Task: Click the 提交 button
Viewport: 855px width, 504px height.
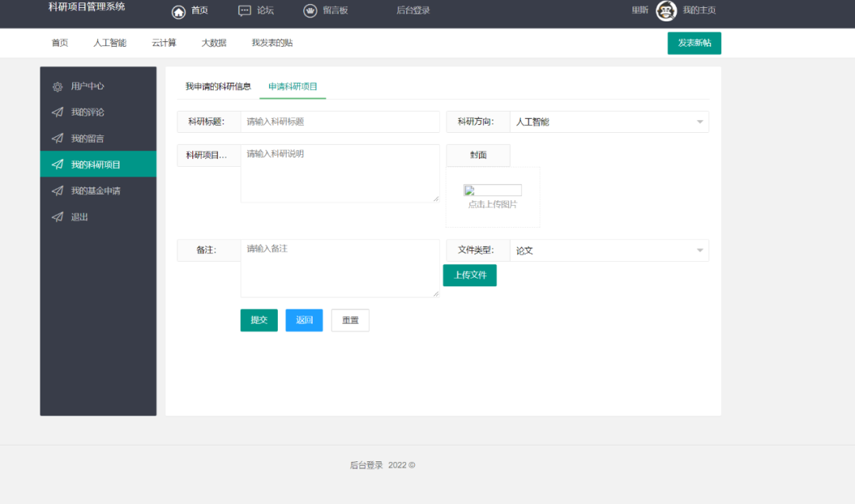Action: (x=259, y=320)
